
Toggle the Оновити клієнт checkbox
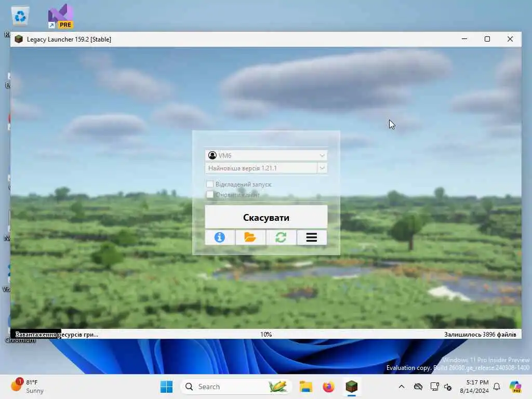click(x=210, y=194)
